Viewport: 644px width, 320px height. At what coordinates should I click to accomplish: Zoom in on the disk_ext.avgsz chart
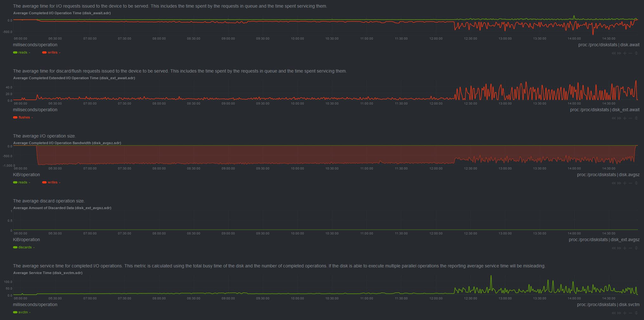(625, 248)
